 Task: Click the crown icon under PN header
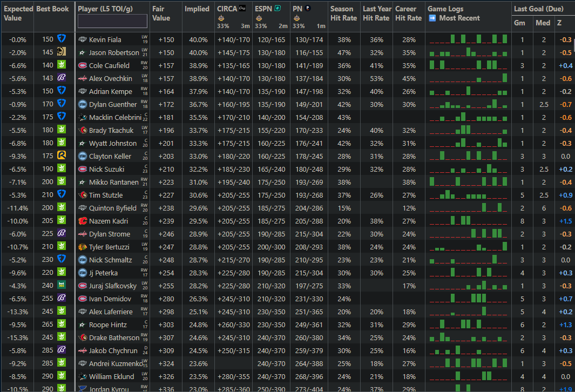(296, 18)
